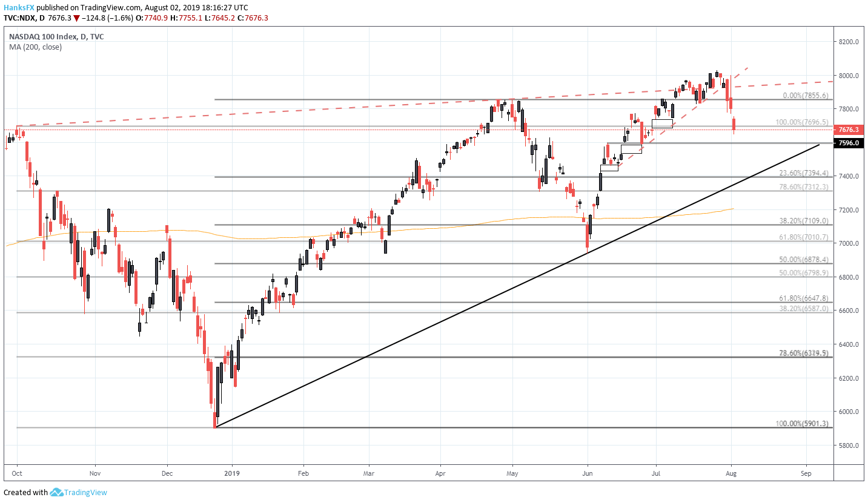The height and width of the screenshot is (503, 868).
Task: Click the 'TradingView' wordmark beside 'Created with'
Action: pyautogui.click(x=85, y=493)
